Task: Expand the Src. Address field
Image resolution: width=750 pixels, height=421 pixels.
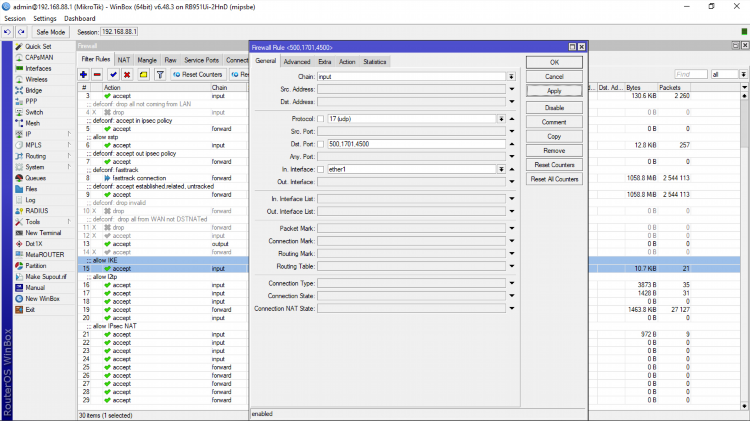Action: 512,89
